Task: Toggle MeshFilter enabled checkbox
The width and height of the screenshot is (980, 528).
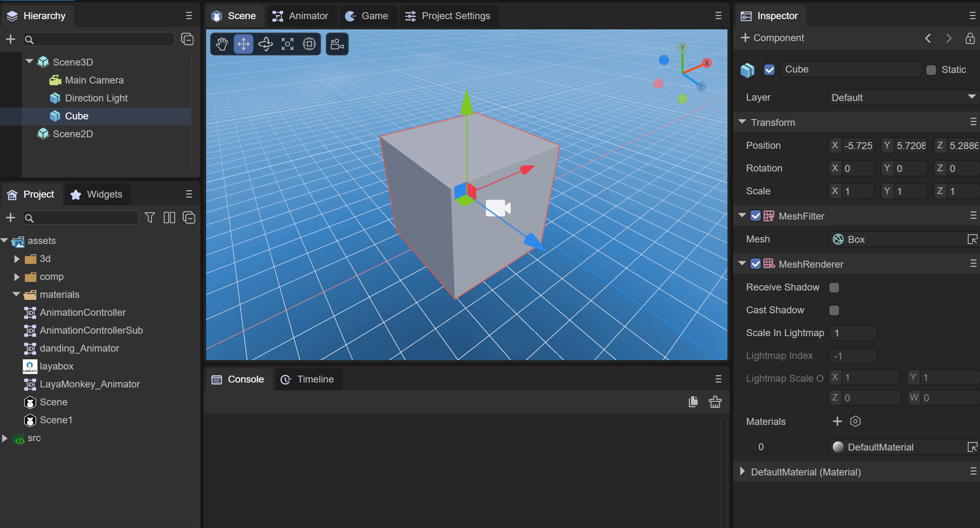Action: click(x=756, y=216)
